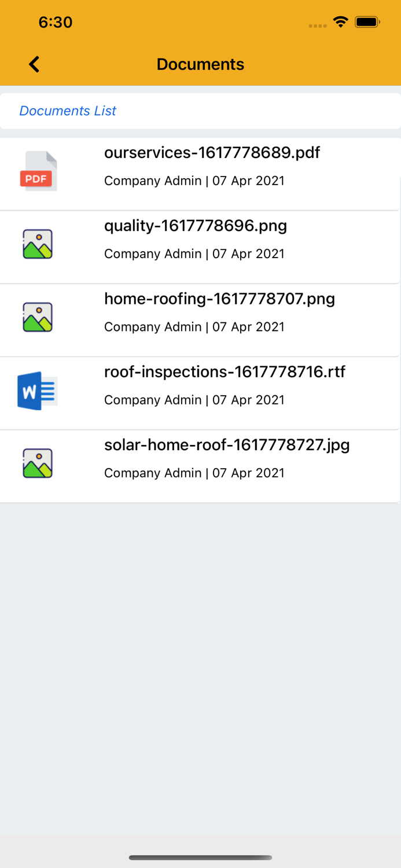Tap the home indicator bar

click(200, 858)
